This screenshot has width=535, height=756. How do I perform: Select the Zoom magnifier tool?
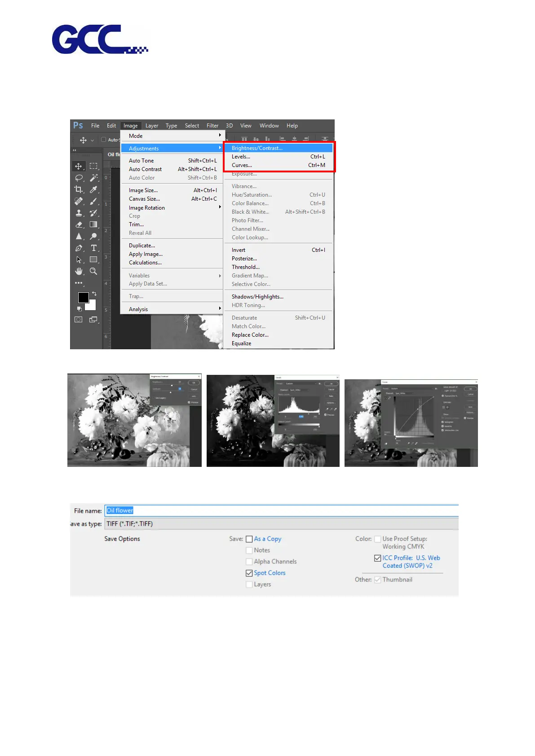pos(93,271)
